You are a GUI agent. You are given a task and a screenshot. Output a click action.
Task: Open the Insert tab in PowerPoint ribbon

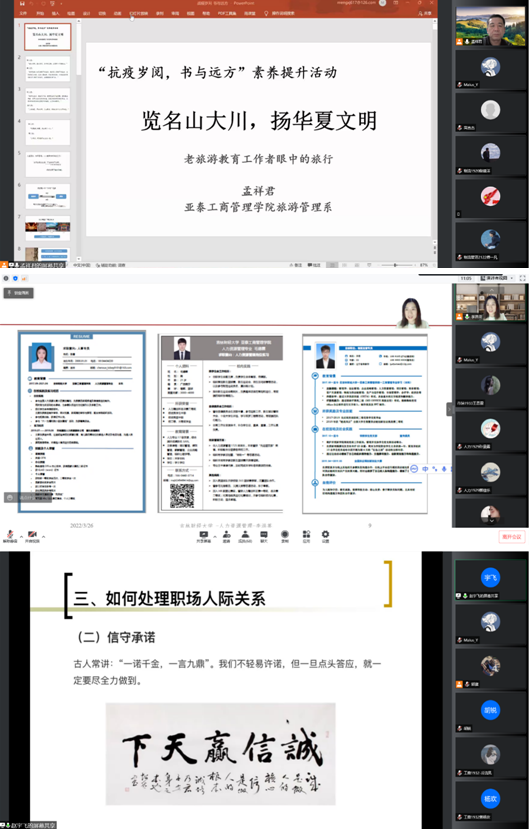click(55, 13)
